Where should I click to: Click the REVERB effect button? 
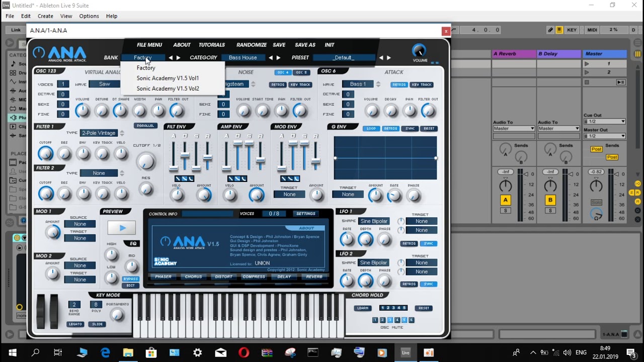(314, 277)
